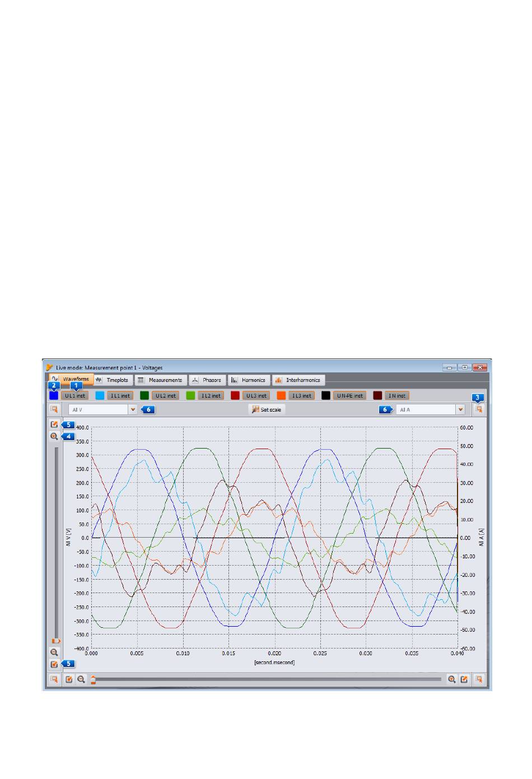Toggle the I L2 inst waveform
Viewport: 532px width, 779px height.
[212, 395]
